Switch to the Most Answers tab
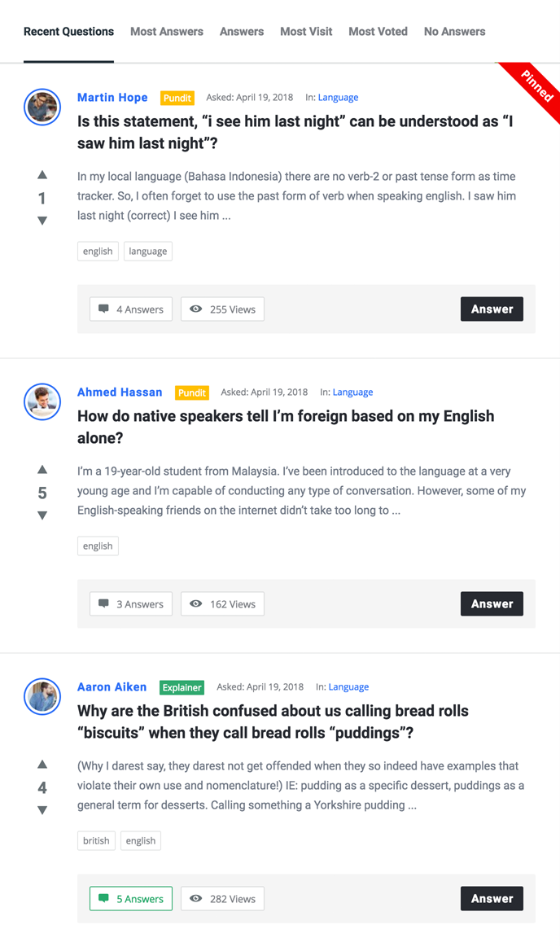 click(167, 32)
